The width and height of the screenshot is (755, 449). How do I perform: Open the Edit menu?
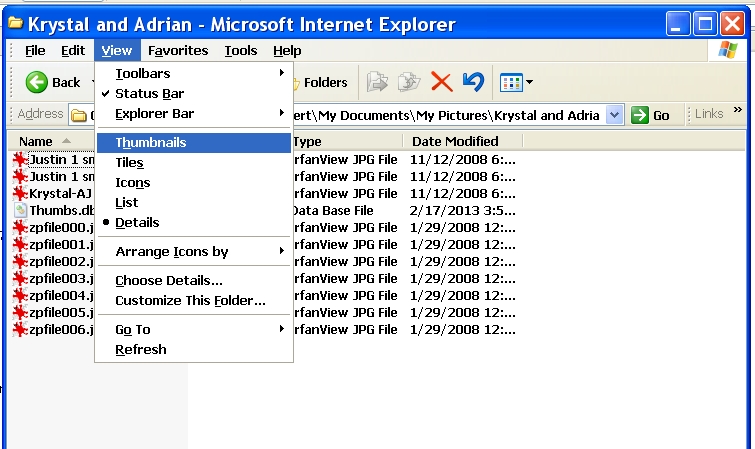(73, 51)
